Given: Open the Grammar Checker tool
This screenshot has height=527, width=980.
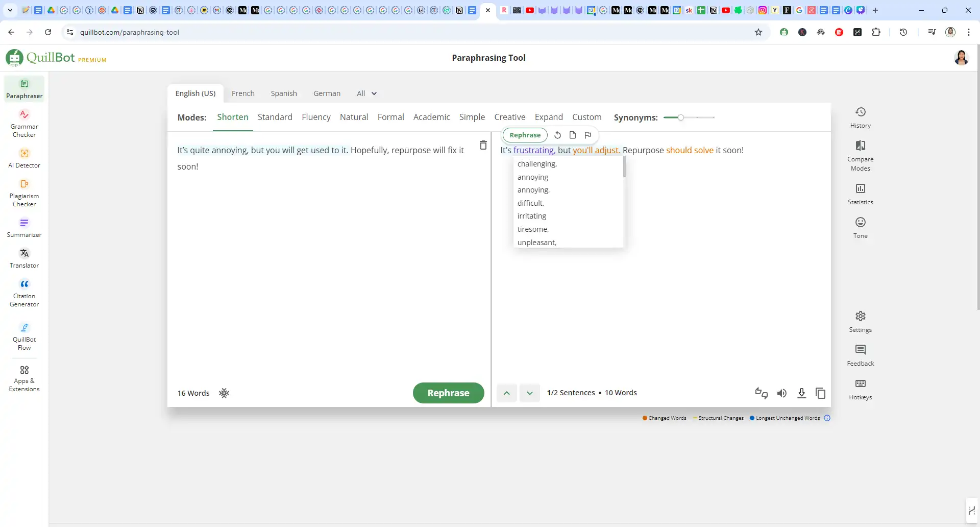Looking at the screenshot, I should coord(24,124).
